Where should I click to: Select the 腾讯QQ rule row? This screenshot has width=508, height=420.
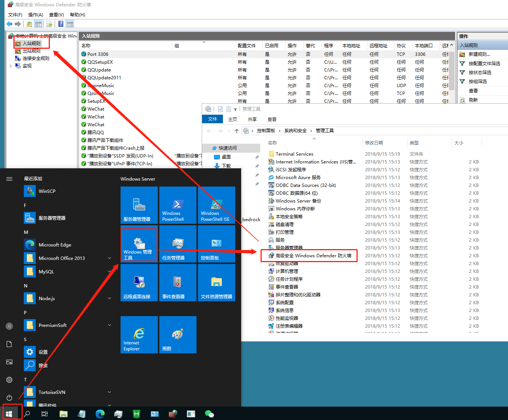(x=95, y=133)
